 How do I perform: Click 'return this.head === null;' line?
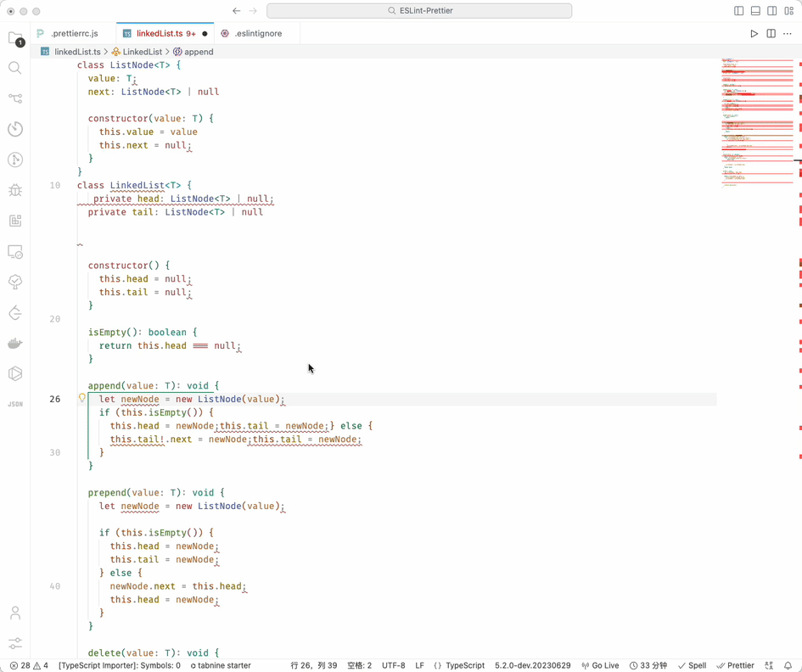click(x=169, y=345)
